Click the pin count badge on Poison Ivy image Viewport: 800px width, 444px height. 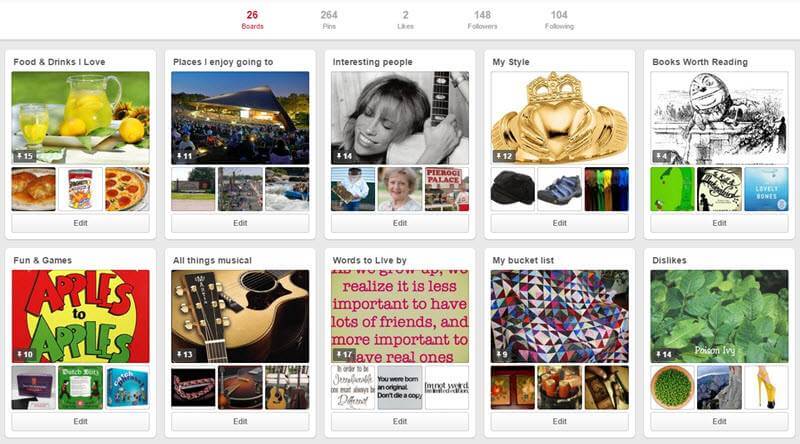(664, 354)
